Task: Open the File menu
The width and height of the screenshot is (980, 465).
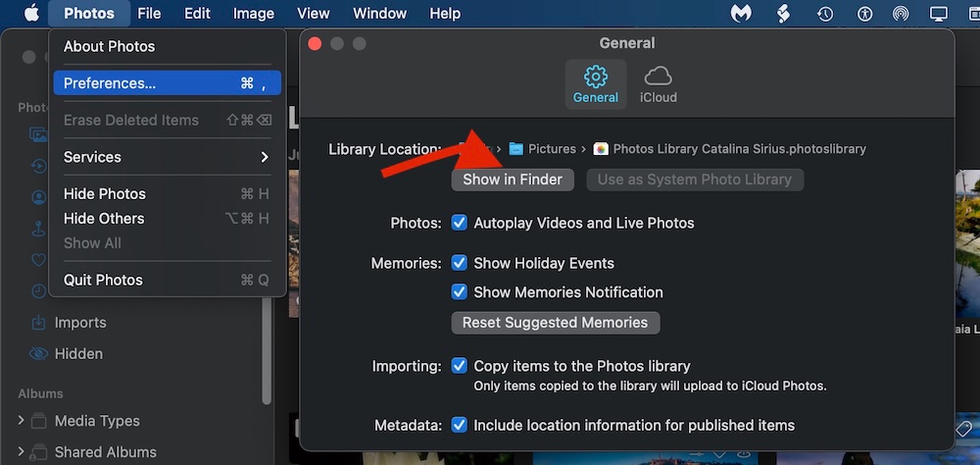Action: [149, 13]
